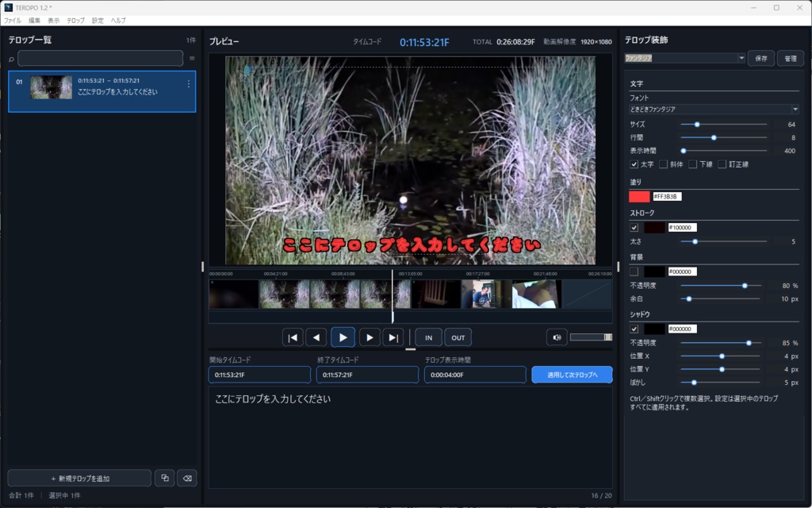
Task: Click 適用して次テロップへ button
Action: [572, 375]
